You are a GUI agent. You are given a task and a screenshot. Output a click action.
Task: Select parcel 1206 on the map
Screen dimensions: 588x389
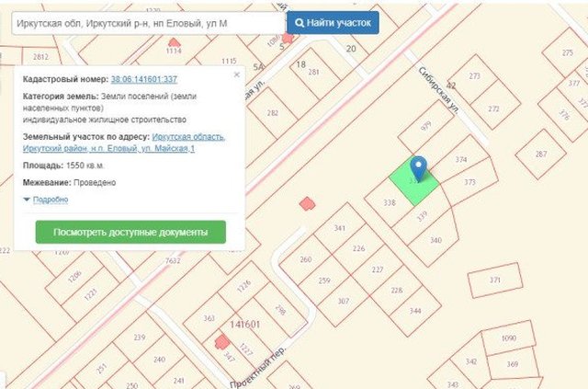coord(74,277)
